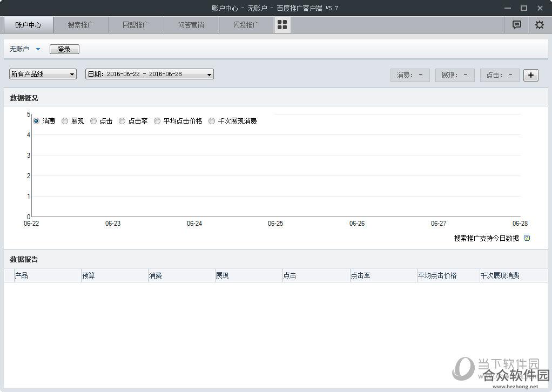
Task: Switch to the 搜索推广 tab
Action: click(x=81, y=25)
